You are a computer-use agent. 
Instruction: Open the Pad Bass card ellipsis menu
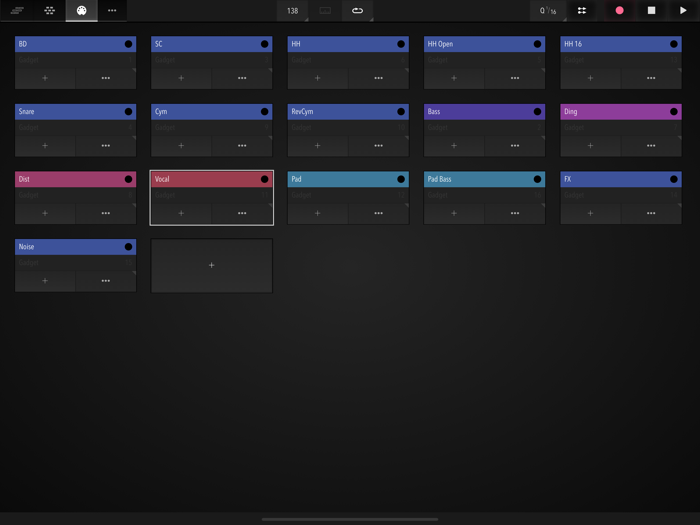[x=515, y=213]
